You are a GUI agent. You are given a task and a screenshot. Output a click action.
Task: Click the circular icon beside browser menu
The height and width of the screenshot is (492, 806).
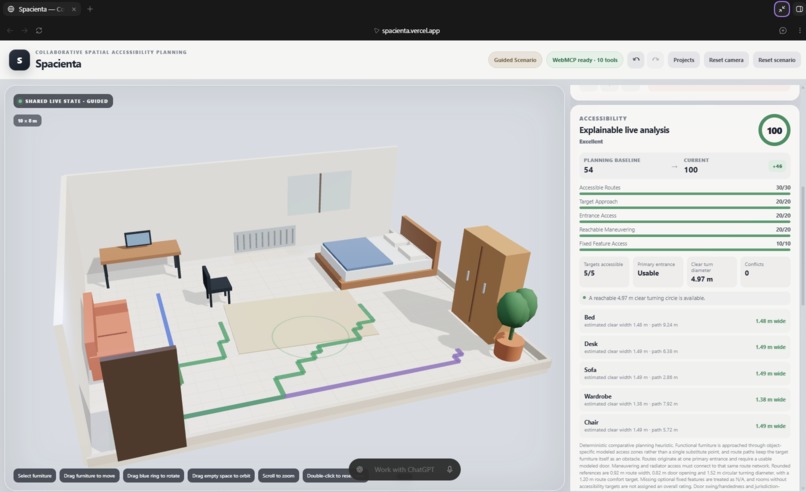pyautogui.click(x=783, y=31)
